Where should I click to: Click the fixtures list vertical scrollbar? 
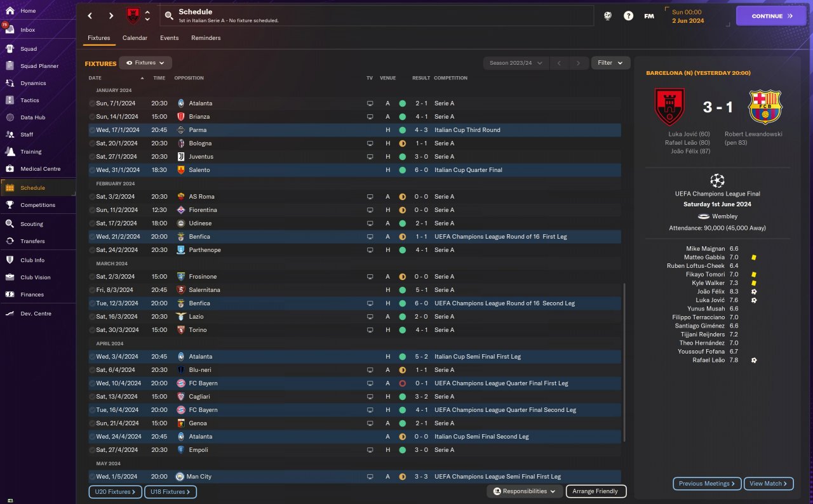point(625,362)
